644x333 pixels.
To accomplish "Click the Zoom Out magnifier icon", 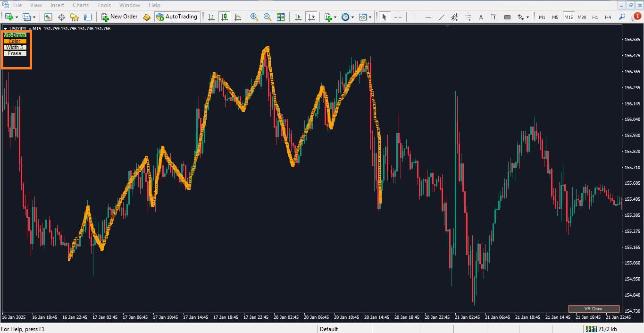I will point(268,17).
